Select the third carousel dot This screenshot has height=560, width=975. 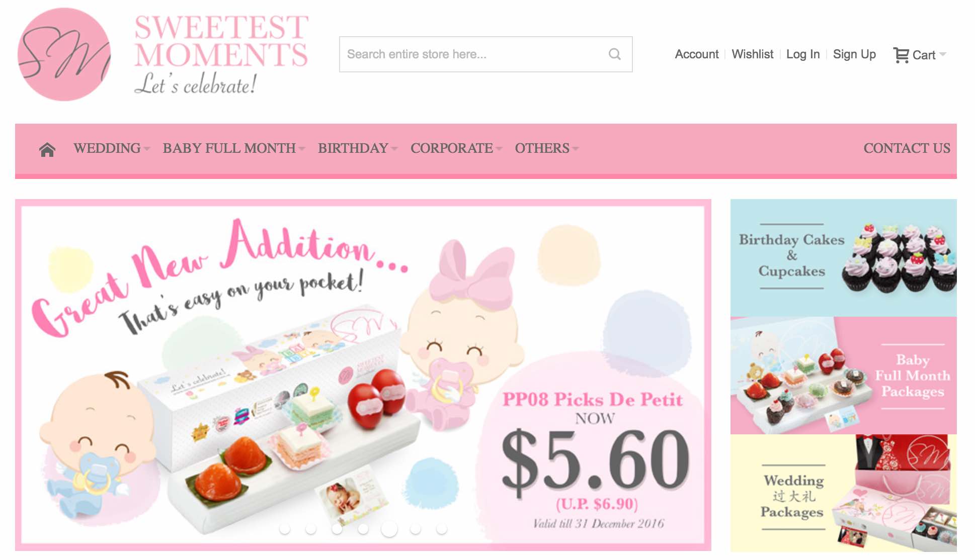(337, 528)
